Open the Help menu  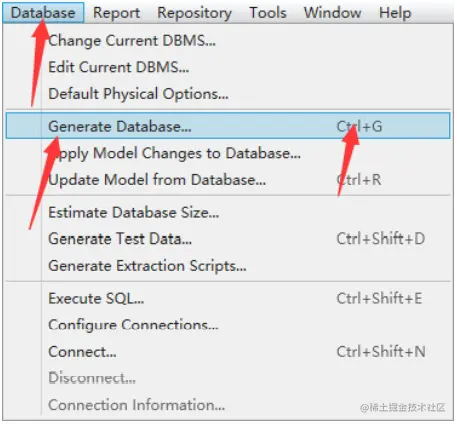pos(395,13)
